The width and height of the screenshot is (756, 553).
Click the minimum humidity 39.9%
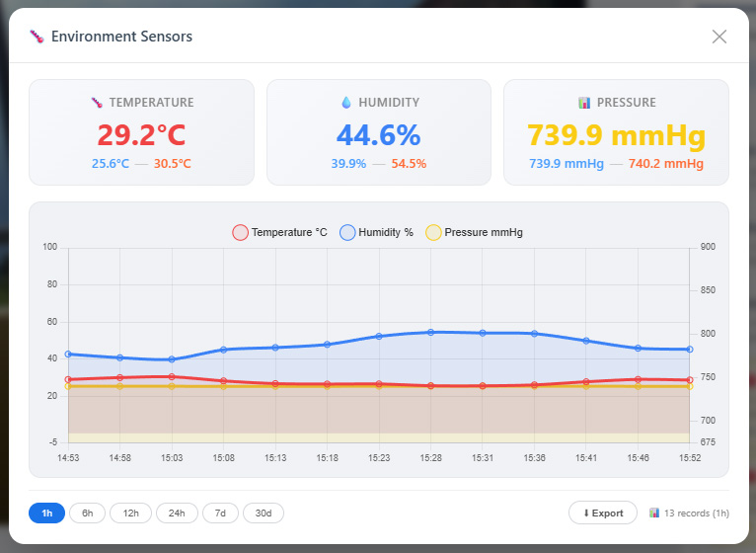348,164
